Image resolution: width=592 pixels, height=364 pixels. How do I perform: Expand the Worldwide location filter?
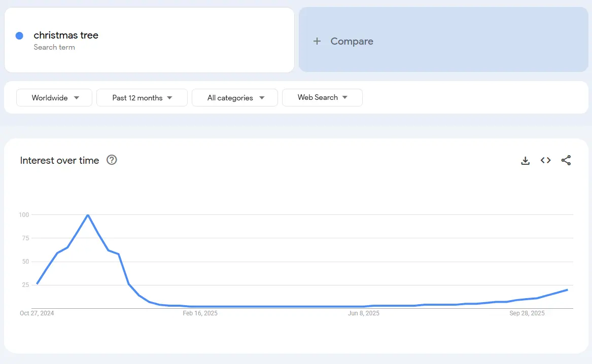coord(54,97)
